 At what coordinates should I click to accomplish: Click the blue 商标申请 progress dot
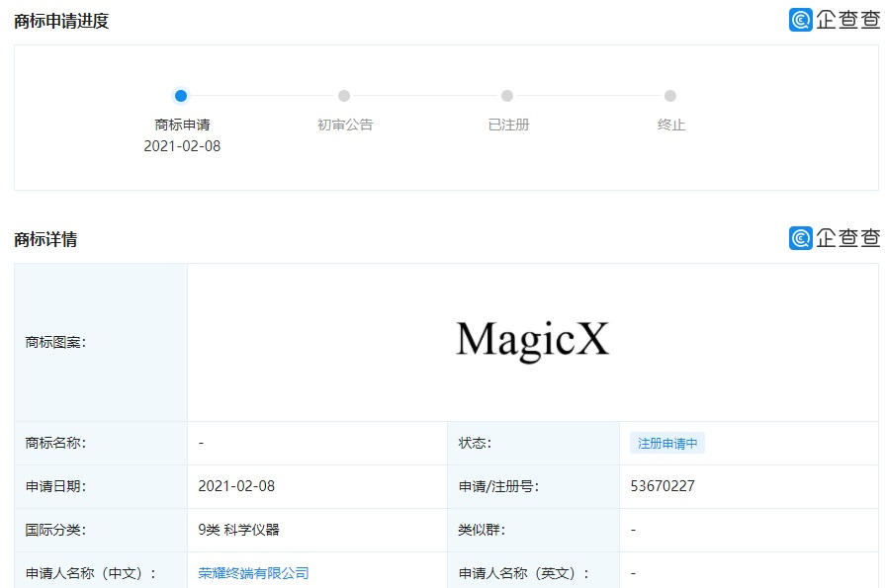coord(181,96)
